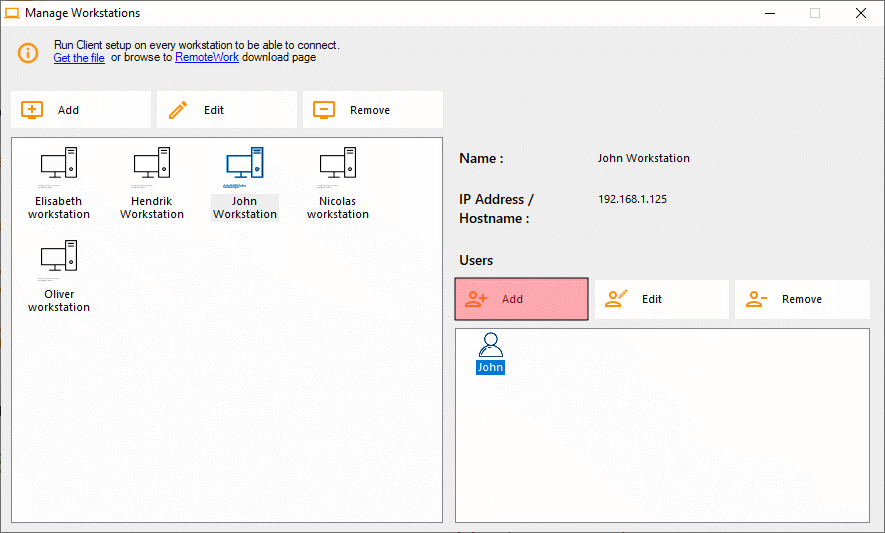Click the Add workstation button
Image resolution: width=885 pixels, height=533 pixels.
click(81, 110)
